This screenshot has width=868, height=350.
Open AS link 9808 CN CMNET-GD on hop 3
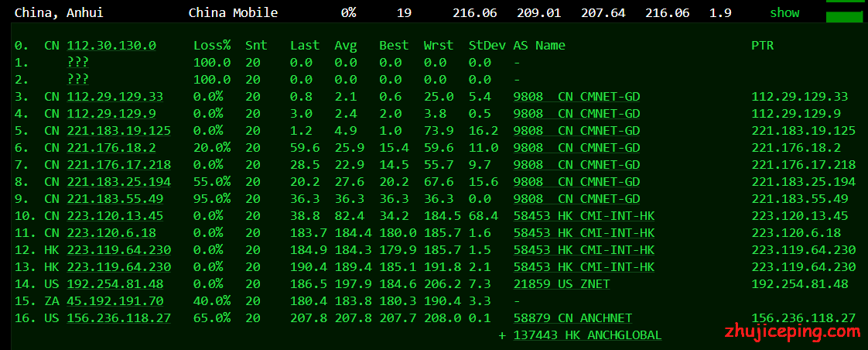576,97
